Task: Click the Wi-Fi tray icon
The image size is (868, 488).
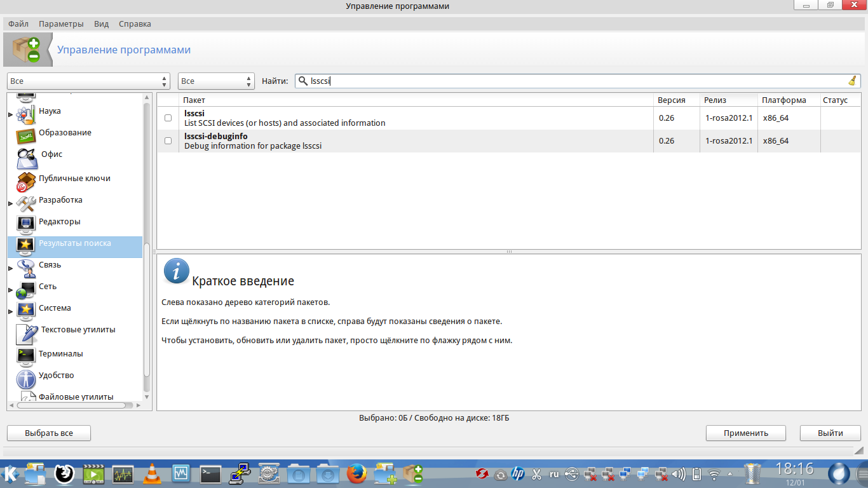Action: tap(715, 474)
